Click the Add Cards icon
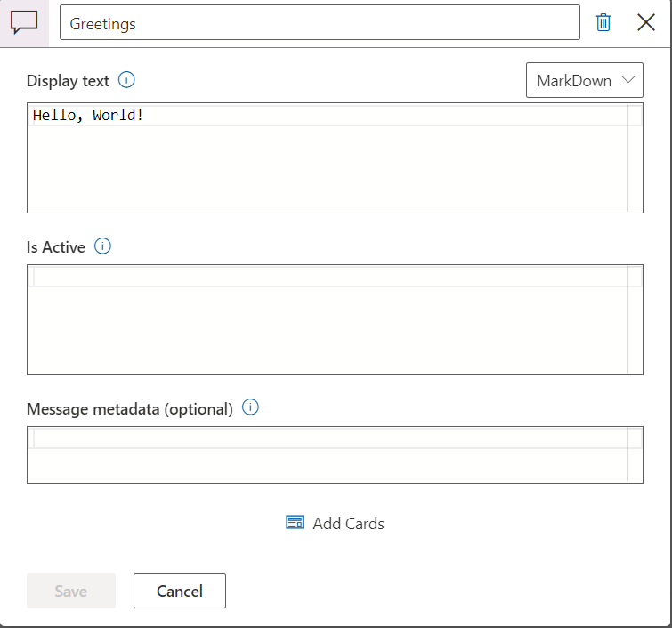Image resolution: width=672 pixels, height=628 pixels. pyautogui.click(x=295, y=523)
